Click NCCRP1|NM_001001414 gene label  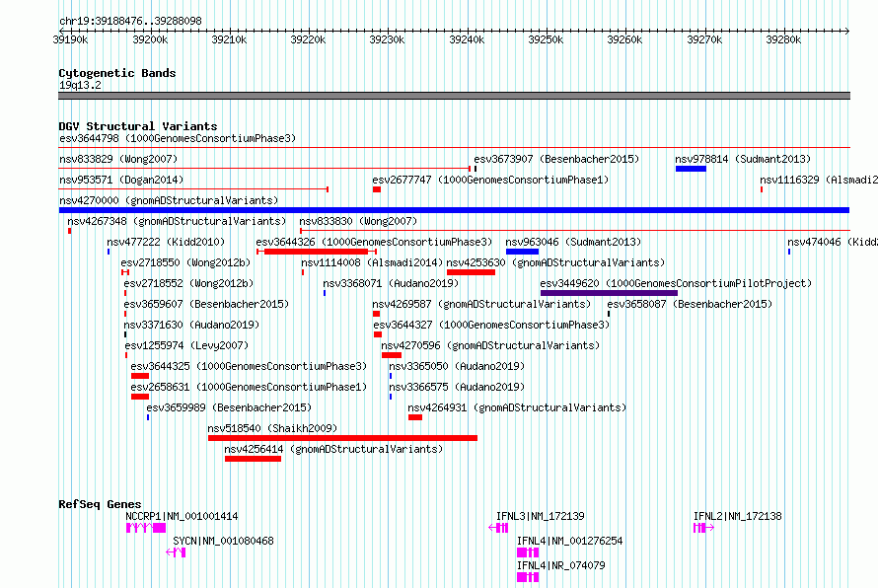point(182,516)
